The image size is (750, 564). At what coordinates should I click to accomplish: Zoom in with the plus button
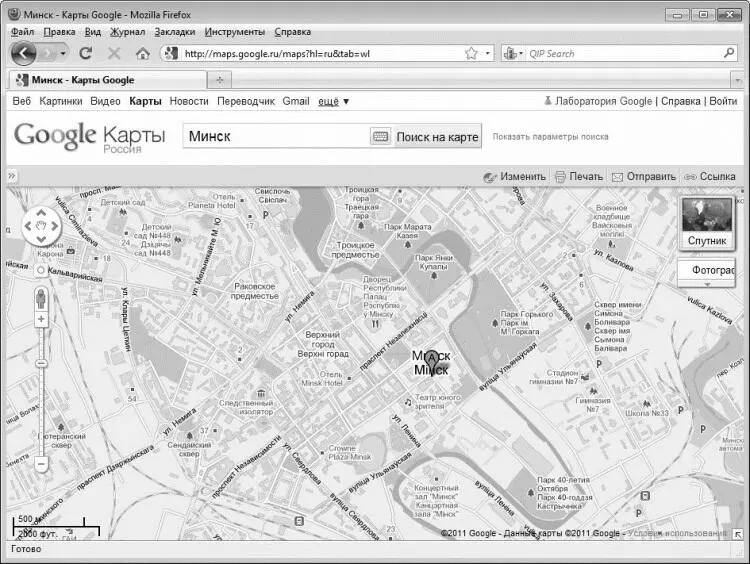[x=41, y=319]
